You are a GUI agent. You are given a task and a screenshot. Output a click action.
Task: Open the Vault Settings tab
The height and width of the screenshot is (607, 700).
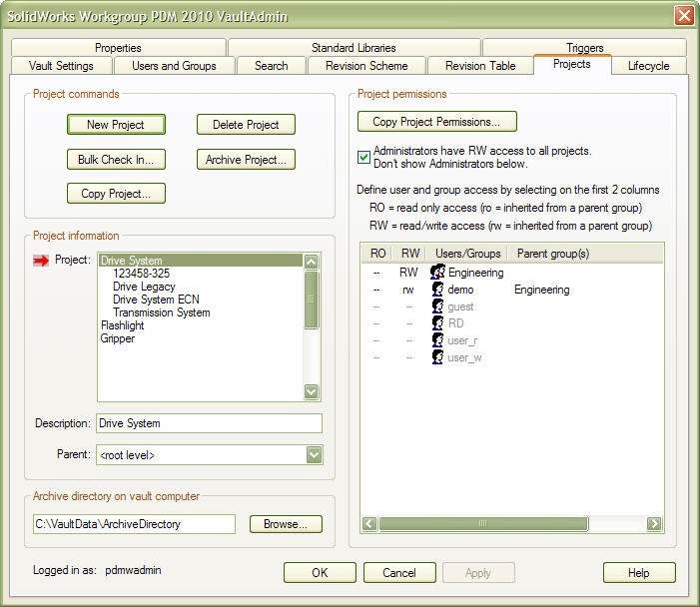[61, 66]
